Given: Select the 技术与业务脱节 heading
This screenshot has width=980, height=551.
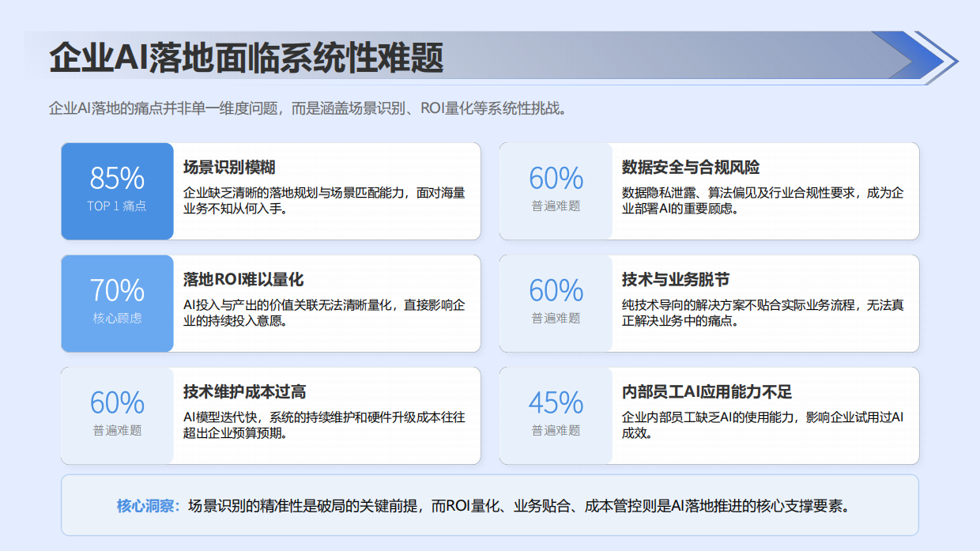Looking at the screenshot, I should point(676,280).
